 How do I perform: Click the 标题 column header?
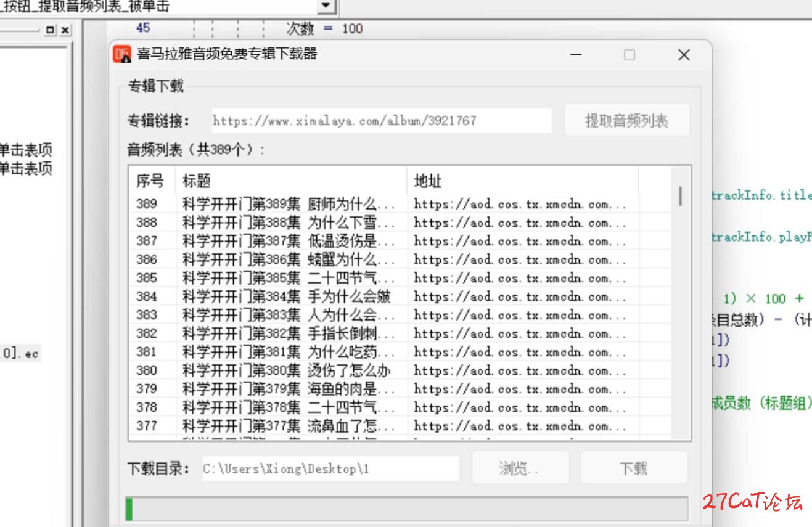pos(291,181)
